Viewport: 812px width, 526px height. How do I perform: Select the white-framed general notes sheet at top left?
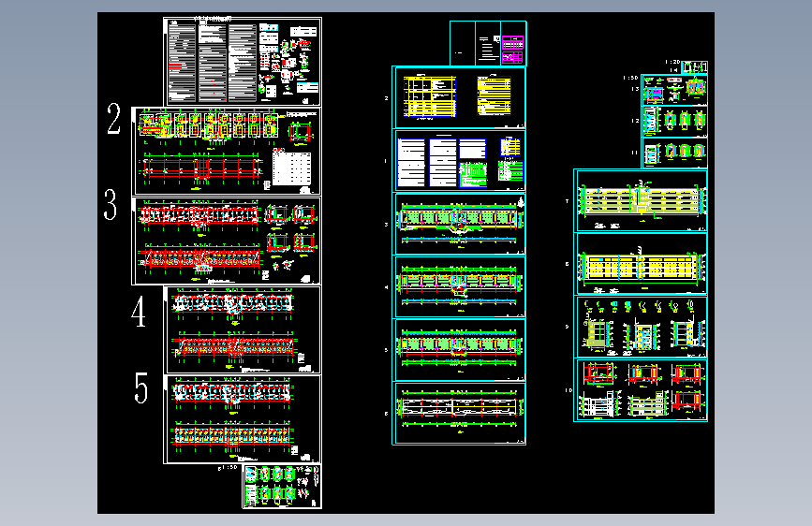pos(243,62)
